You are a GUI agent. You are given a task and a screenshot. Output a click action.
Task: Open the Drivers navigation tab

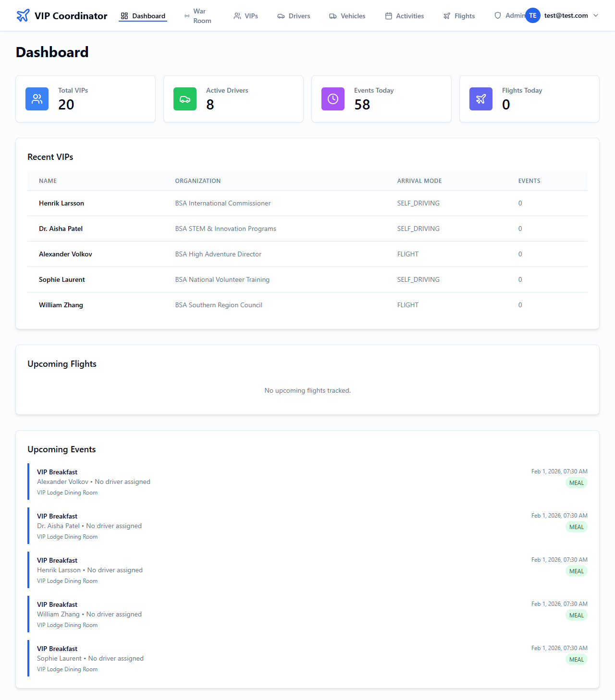coord(294,16)
